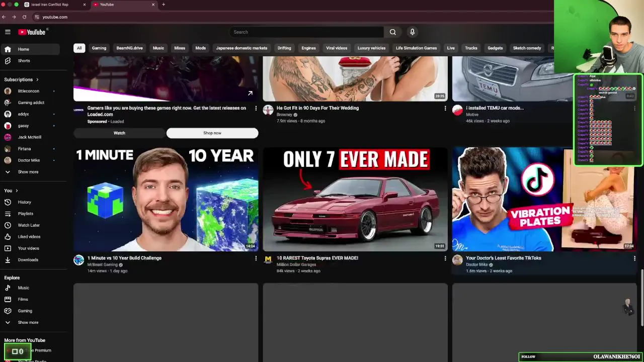This screenshot has width=644, height=362.
Task: Activate voice search microphone
Action: point(412,32)
